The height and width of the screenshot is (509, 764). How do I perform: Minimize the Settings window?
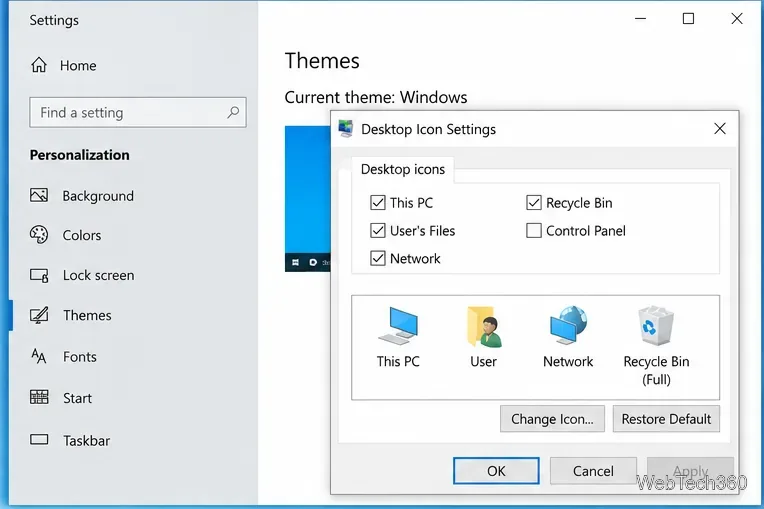coord(640,19)
